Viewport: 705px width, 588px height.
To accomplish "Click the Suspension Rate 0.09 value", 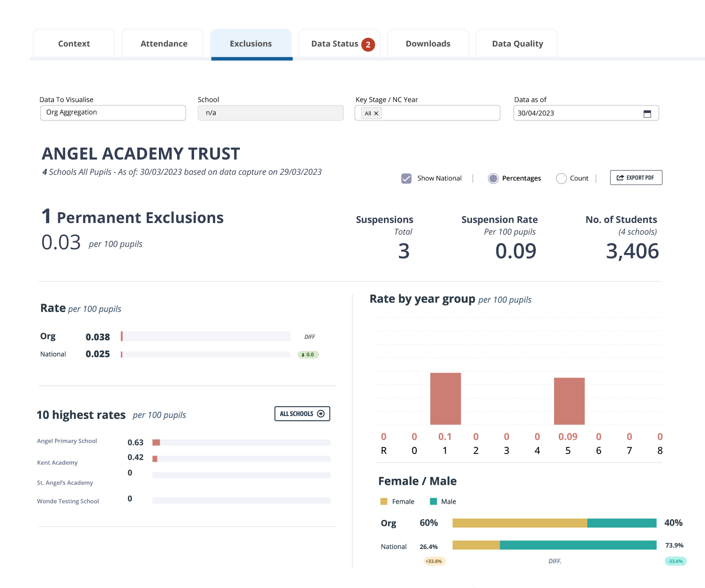I will (516, 251).
